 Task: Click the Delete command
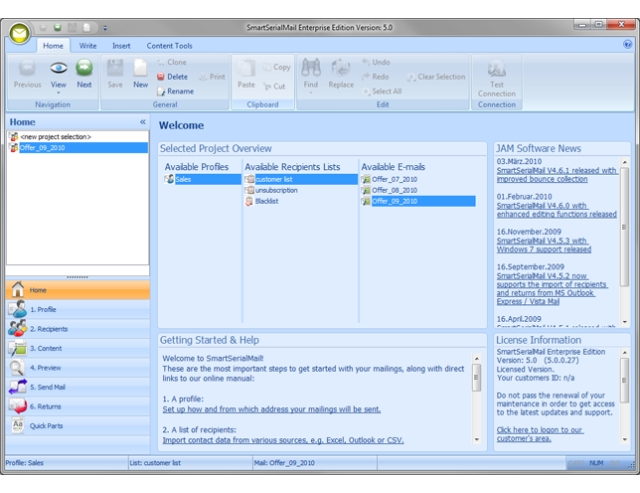click(172, 77)
